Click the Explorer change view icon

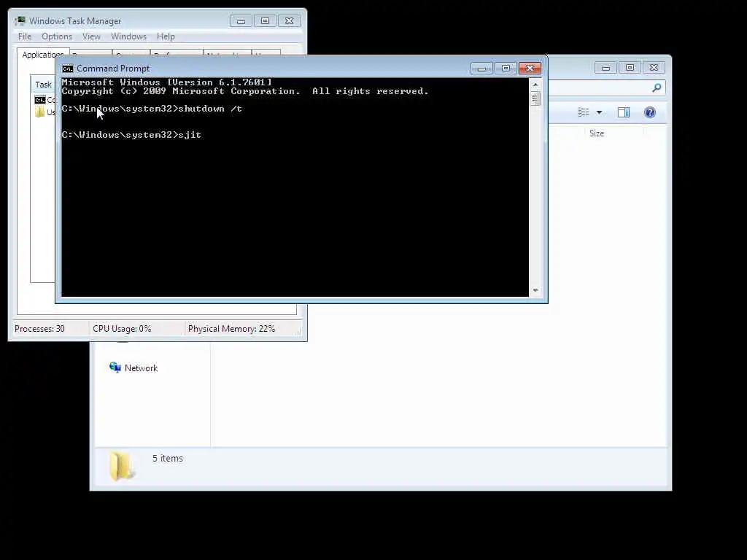[584, 112]
